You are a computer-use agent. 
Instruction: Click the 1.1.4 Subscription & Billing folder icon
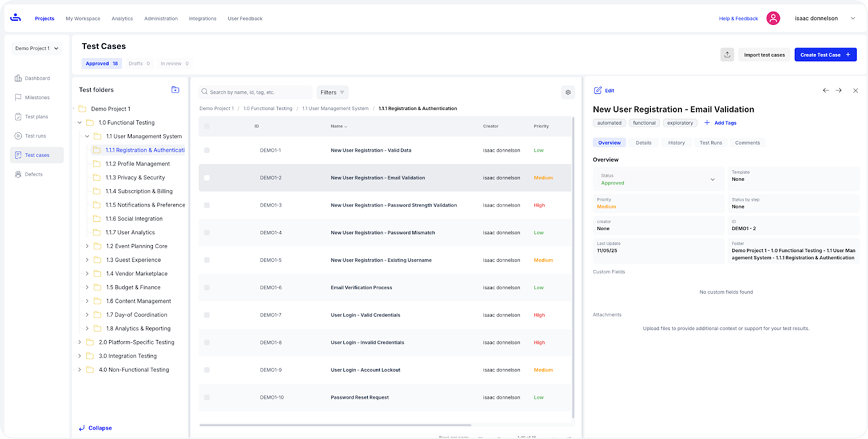pyautogui.click(x=97, y=191)
